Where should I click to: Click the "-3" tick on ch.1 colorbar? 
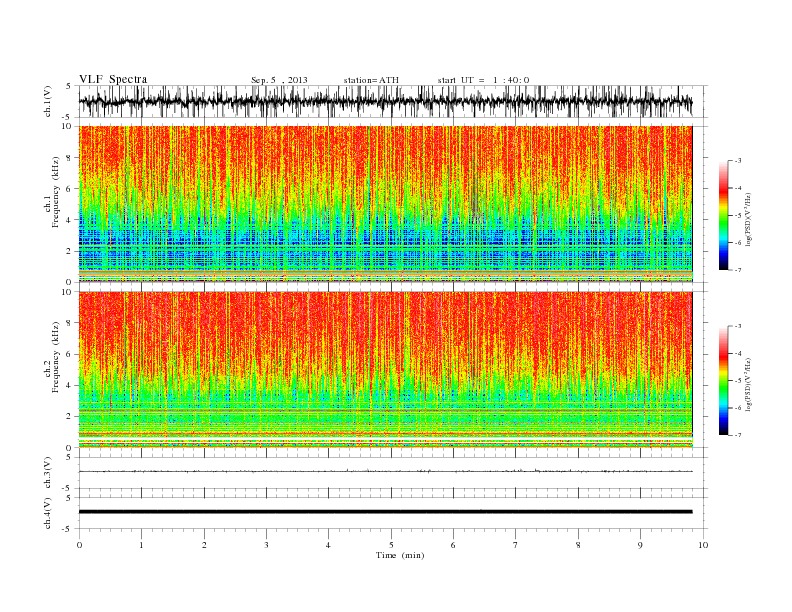(x=737, y=161)
